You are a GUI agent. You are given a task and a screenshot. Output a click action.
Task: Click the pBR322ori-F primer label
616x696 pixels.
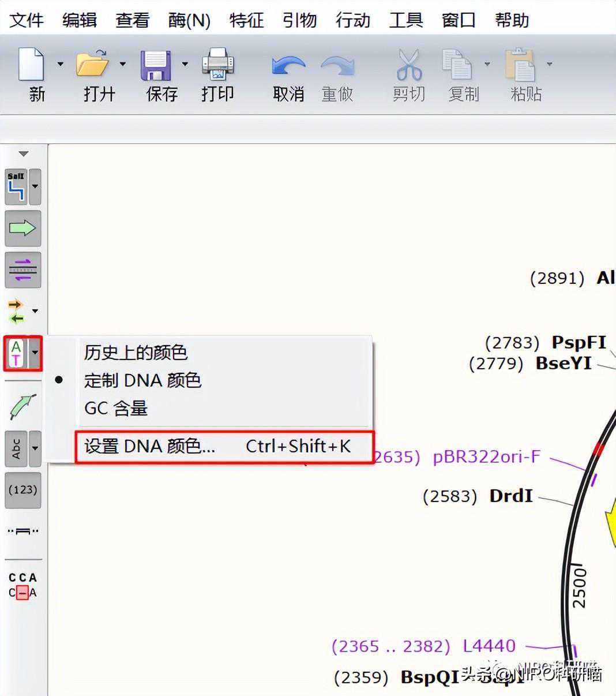[x=486, y=457]
